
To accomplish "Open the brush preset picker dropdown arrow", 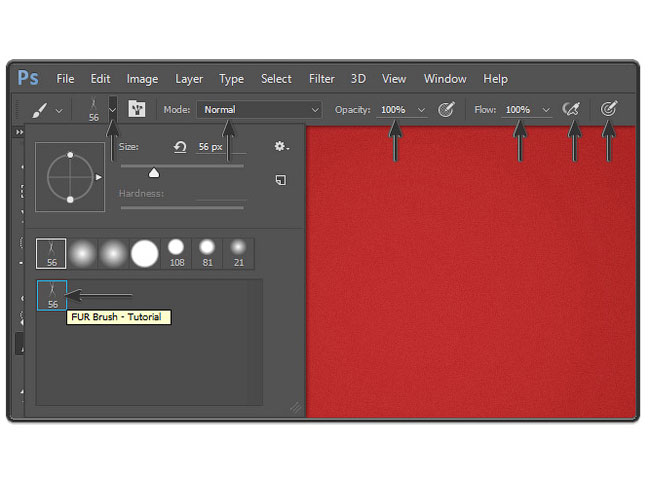I will pos(113,110).
